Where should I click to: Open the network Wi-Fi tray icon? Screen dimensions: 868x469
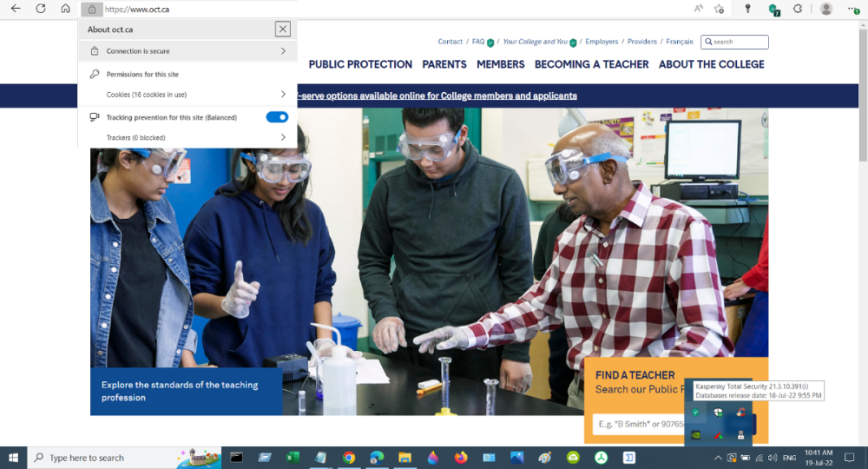(759, 458)
